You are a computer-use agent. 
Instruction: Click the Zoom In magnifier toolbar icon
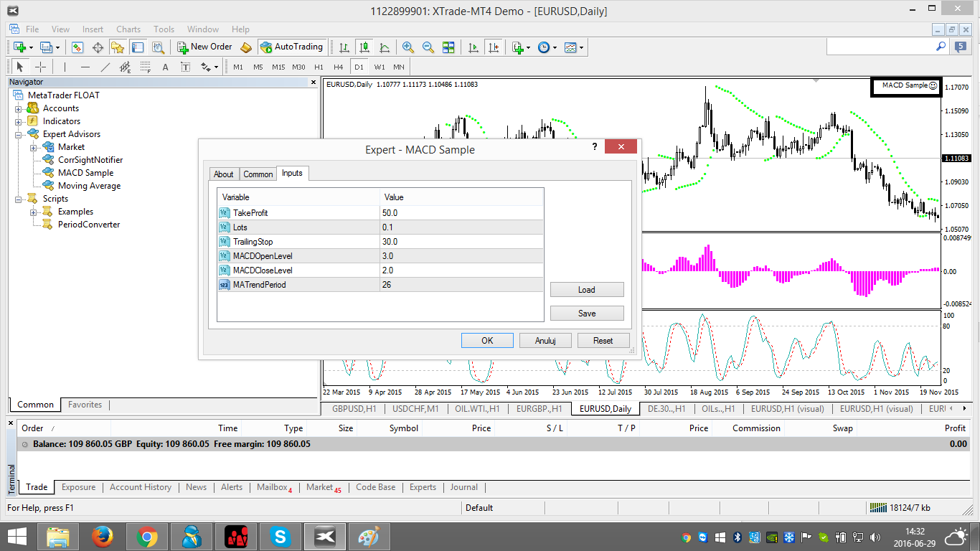408,47
